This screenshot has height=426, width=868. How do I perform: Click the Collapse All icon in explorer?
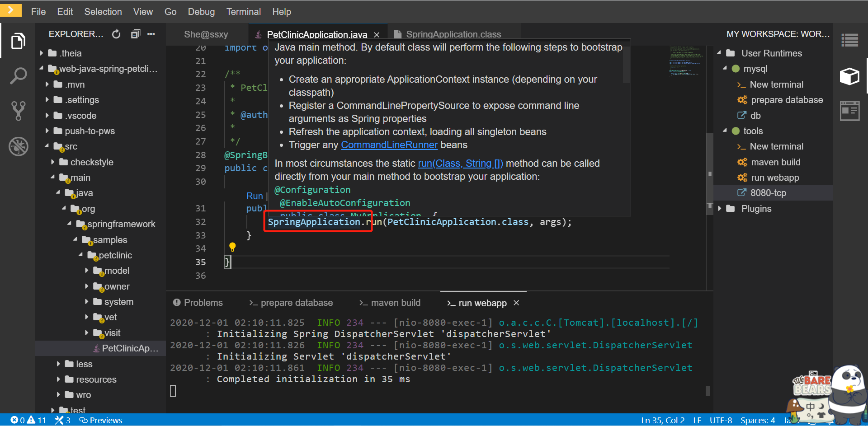[x=136, y=34]
